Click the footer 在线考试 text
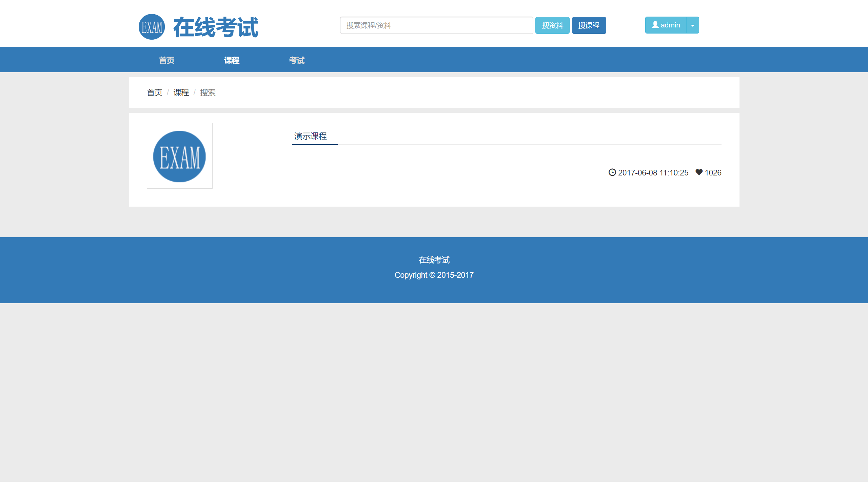This screenshot has height=482, width=868. [434, 260]
